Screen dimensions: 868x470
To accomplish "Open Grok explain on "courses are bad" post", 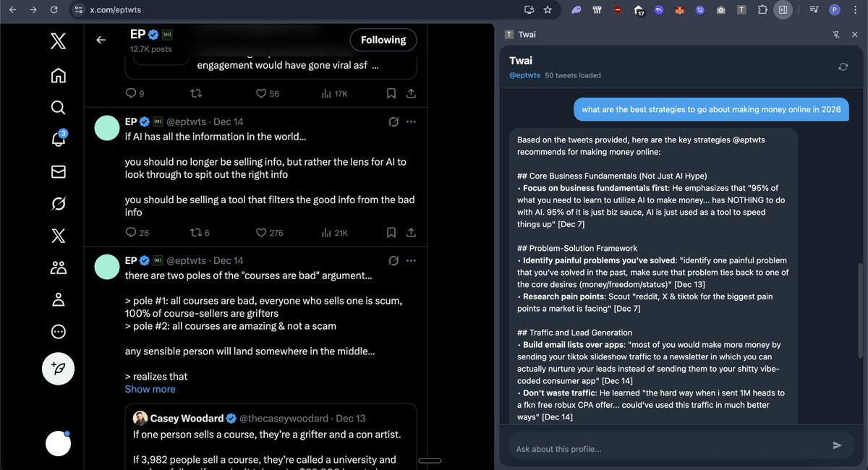I will [393, 260].
